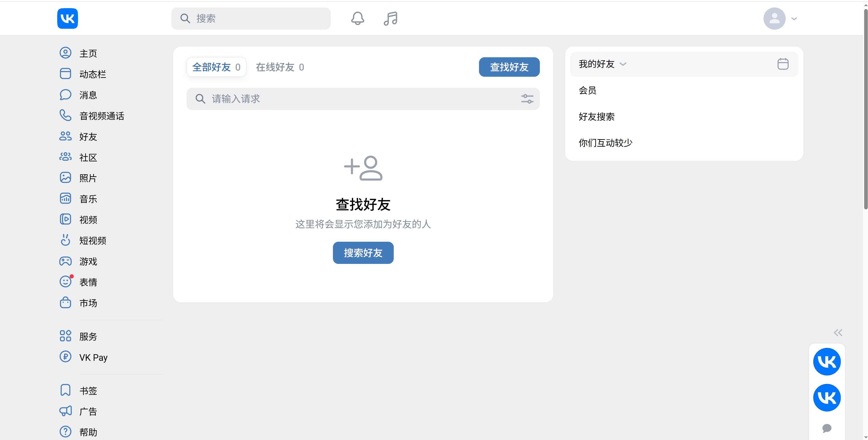The image size is (868, 440).
Task: Select the 全部好友 tab
Action: (216, 67)
